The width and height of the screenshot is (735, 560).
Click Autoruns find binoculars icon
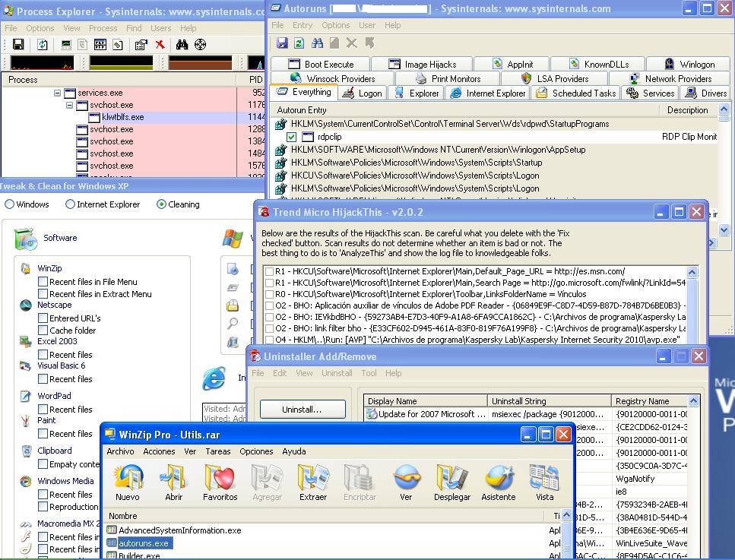pyautogui.click(x=318, y=43)
